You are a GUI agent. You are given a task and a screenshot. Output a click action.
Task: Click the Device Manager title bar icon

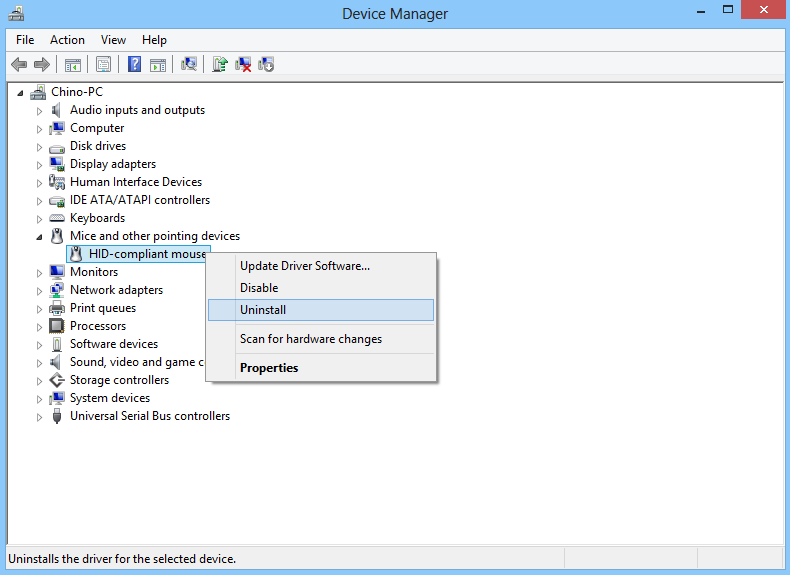tap(16, 13)
